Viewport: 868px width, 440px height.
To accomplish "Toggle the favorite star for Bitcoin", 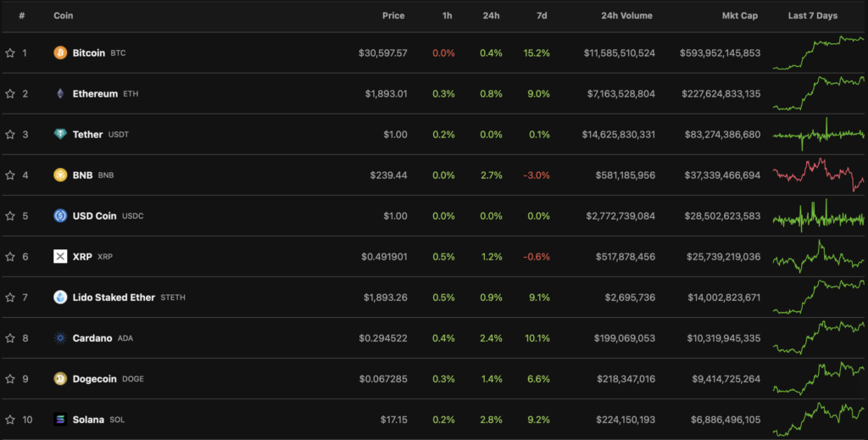I will click(x=10, y=53).
